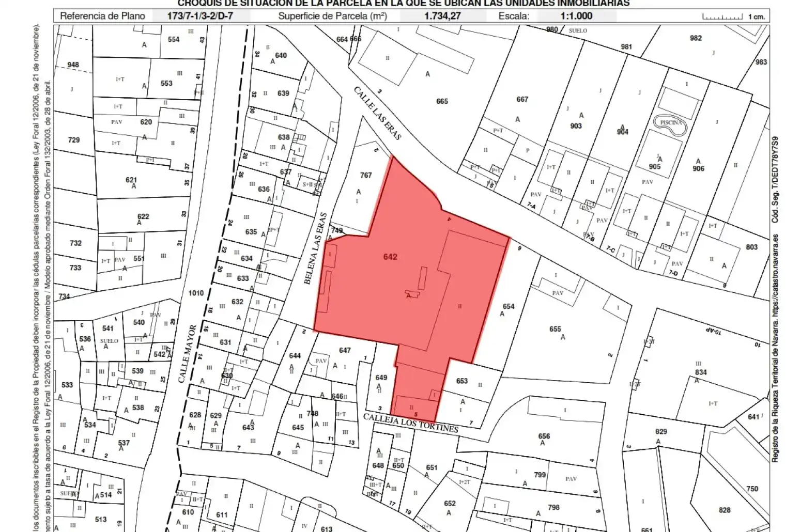Click parcel number 653
Viewport: 801px width, 532px height.
[x=462, y=381]
